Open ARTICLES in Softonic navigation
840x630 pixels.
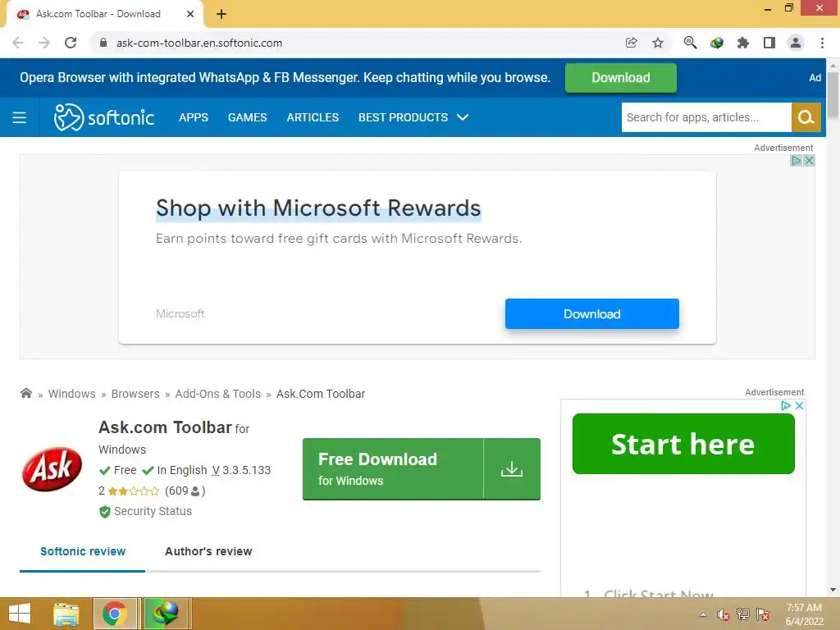(x=313, y=117)
